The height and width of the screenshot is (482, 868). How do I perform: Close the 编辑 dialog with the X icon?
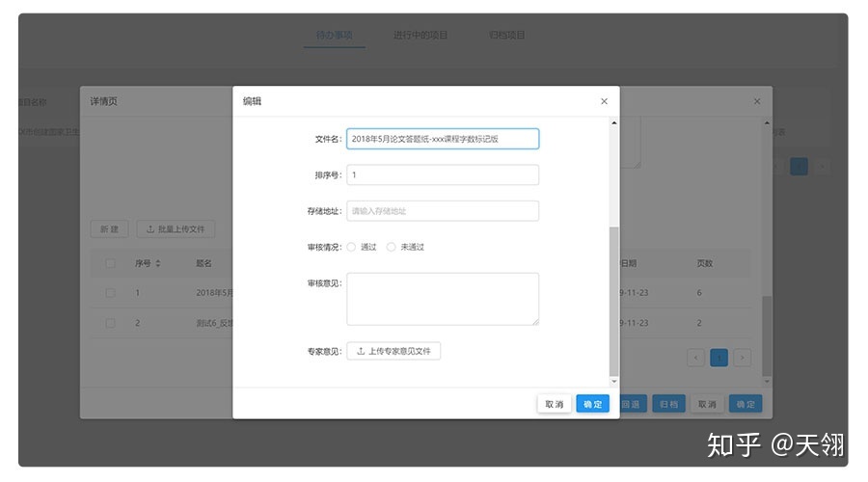pyautogui.click(x=604, y=101)
